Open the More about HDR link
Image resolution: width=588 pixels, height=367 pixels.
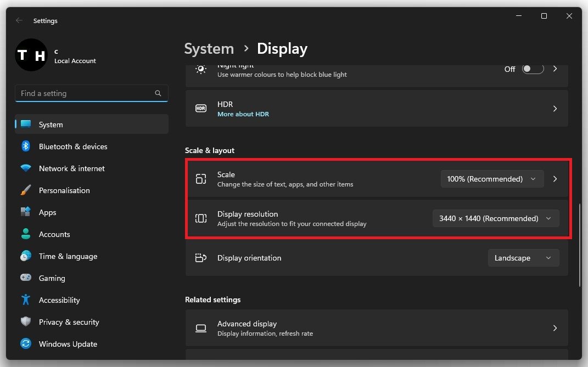(243, 114)
